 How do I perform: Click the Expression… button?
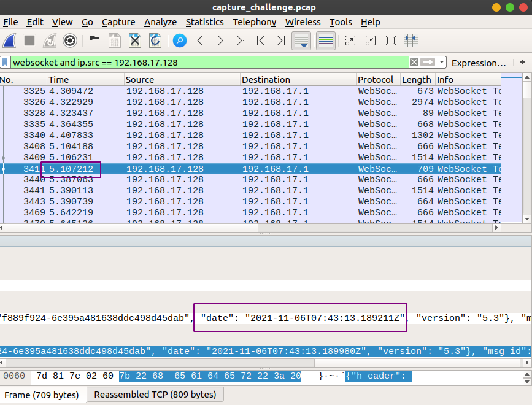tap(479, 63)
